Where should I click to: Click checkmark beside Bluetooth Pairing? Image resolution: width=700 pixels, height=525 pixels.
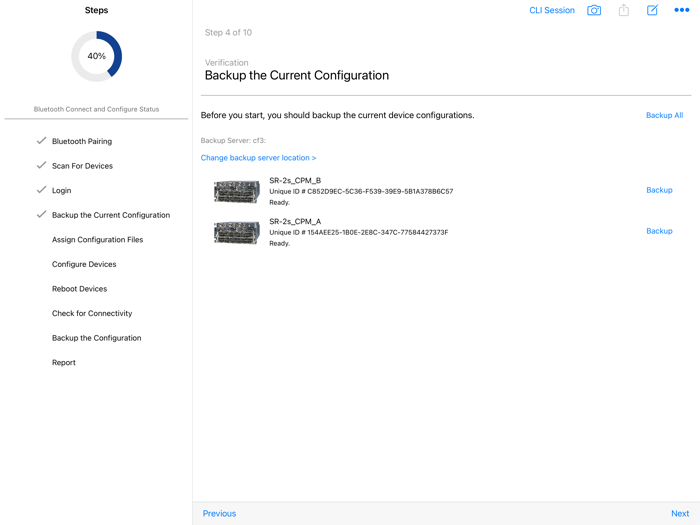pos(42,141)
